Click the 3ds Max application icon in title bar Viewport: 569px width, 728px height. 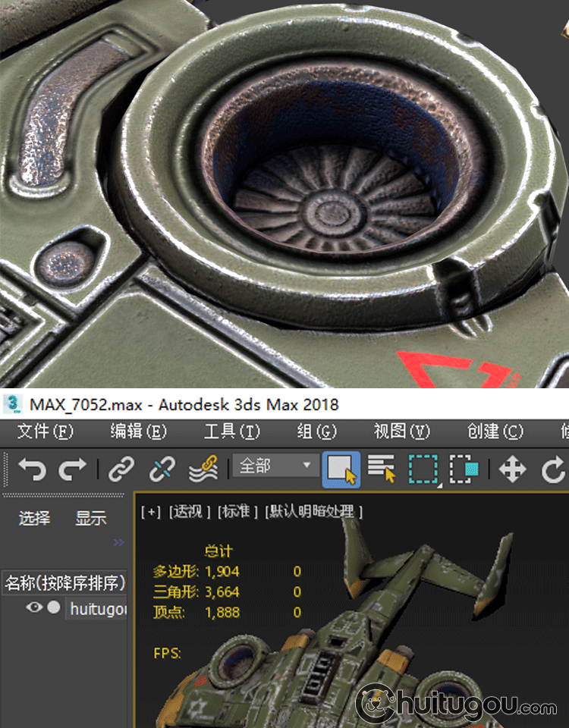13,404
